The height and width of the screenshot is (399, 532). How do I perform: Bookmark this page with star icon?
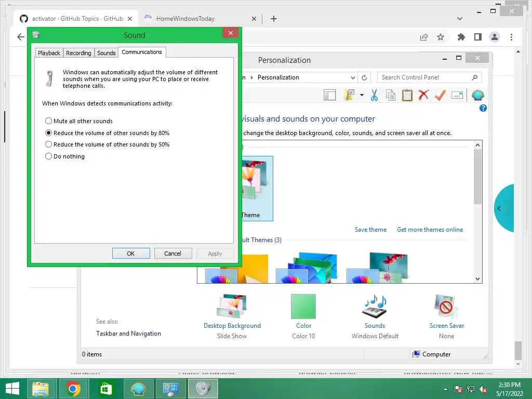(441, 37)
